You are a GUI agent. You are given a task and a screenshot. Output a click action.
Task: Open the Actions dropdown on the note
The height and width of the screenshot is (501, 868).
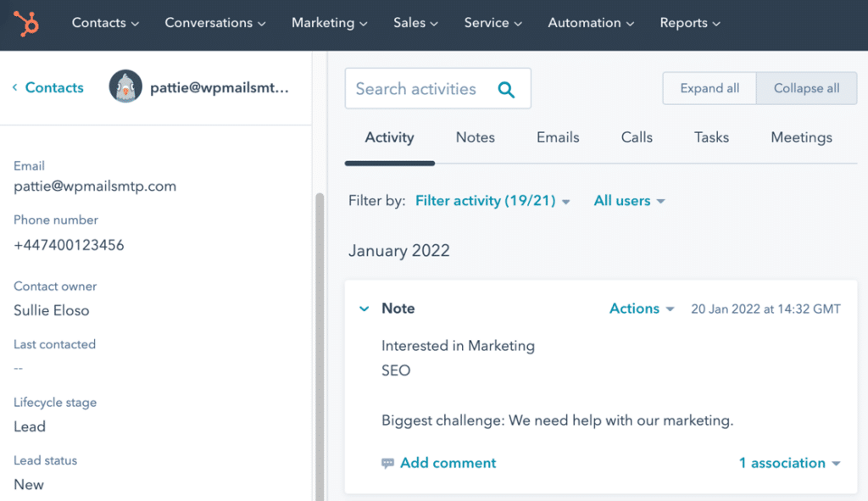(x=641, y=309)
